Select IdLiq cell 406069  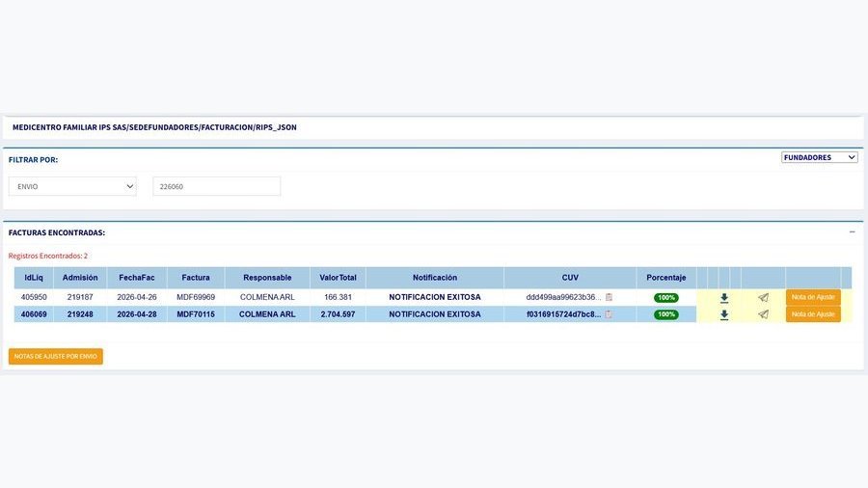pos(34,314)
